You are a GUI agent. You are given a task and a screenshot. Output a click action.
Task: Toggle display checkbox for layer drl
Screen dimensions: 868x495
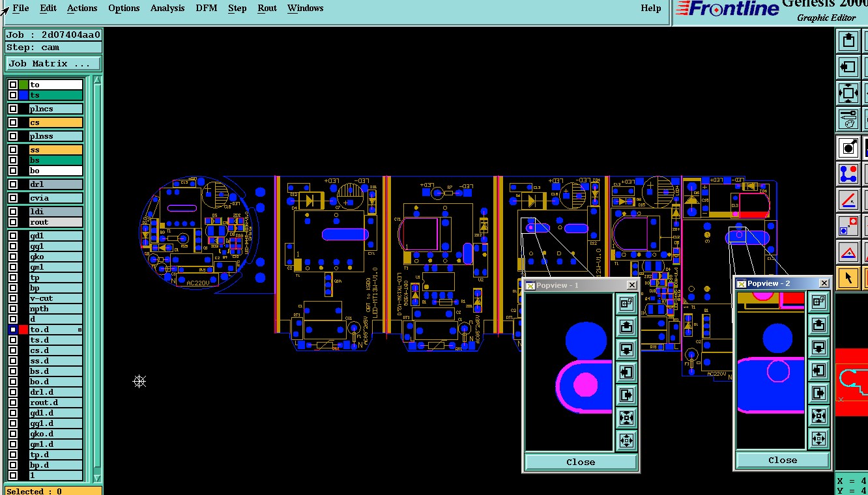(x=13, y=184)
